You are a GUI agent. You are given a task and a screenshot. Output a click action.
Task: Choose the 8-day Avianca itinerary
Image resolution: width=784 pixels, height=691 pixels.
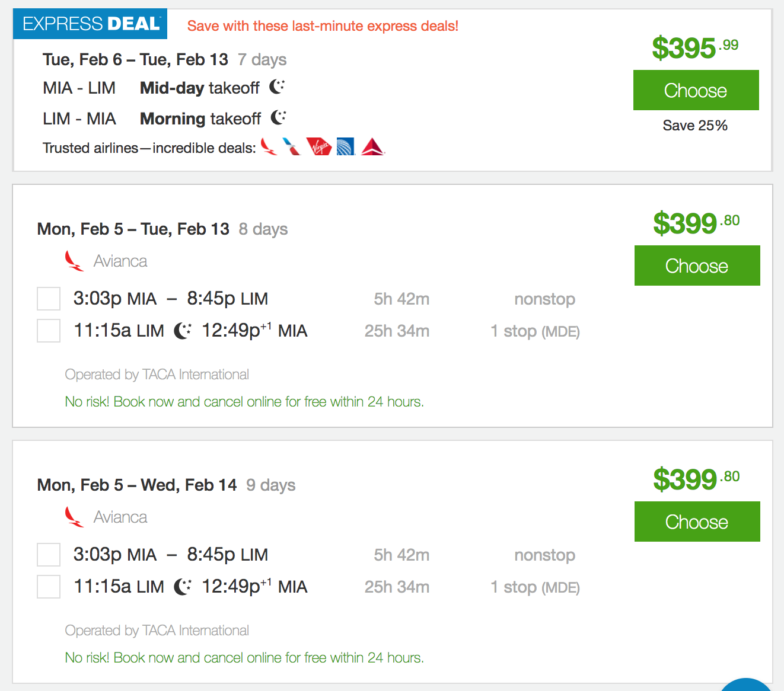(x=697, y=265)
